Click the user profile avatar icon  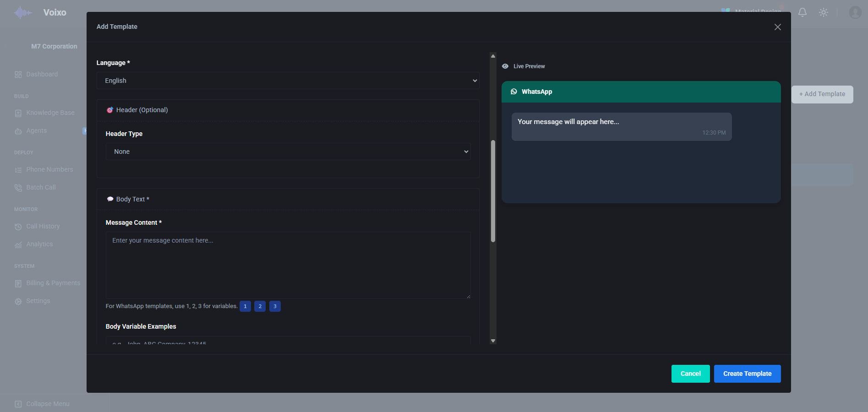[x=855, y=12]
